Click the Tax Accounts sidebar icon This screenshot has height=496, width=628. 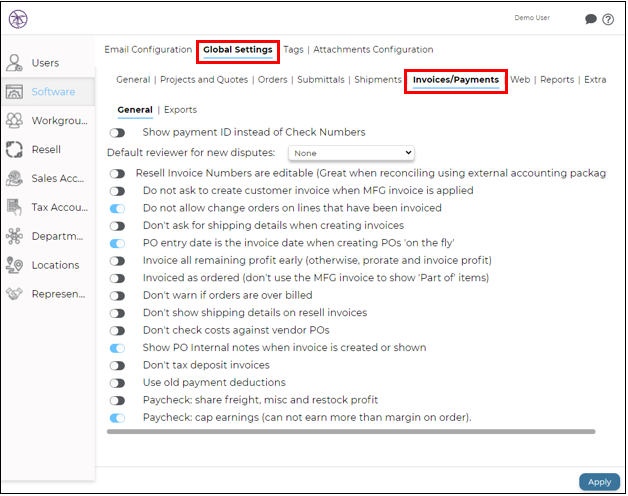click(14, 207)
